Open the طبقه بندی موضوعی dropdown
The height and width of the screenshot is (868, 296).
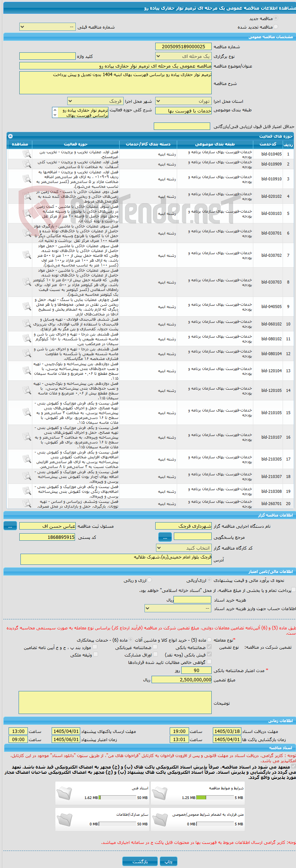pyautogui.click(x=183, y=111)
